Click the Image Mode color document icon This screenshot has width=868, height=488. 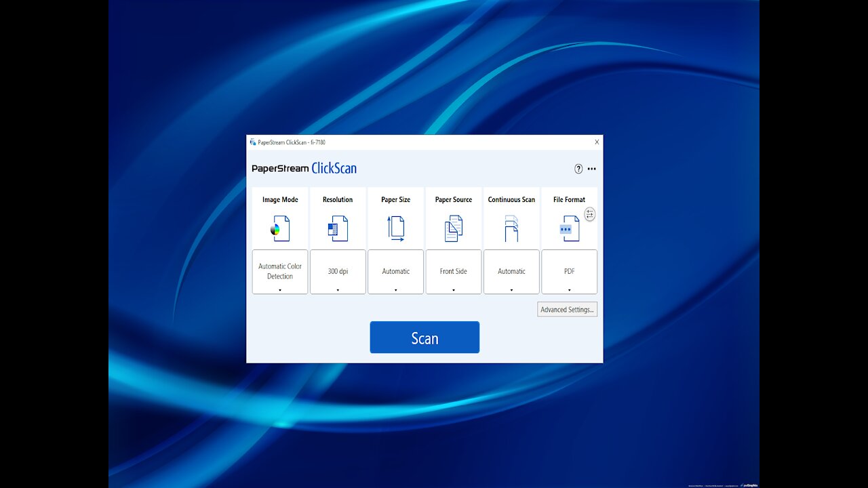coord(280,229)
